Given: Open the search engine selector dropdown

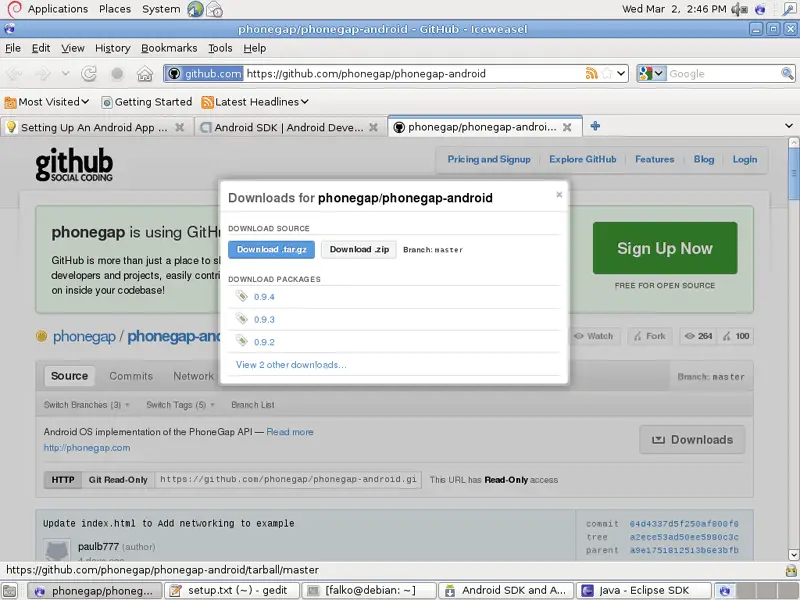Looking at the screenshot, I should click(x=652, y=73).
